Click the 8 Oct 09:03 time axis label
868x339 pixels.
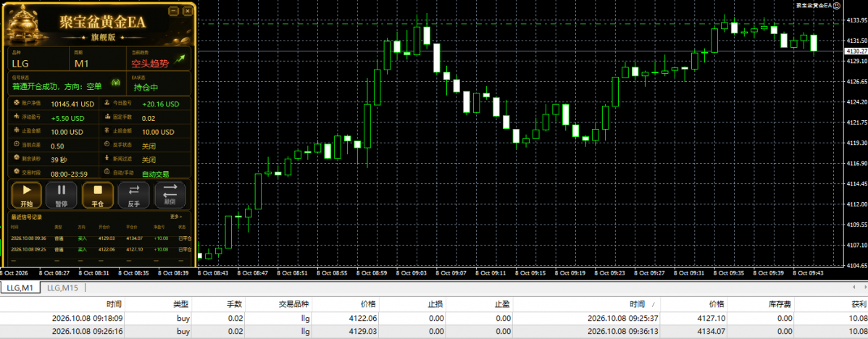point(413,272)
